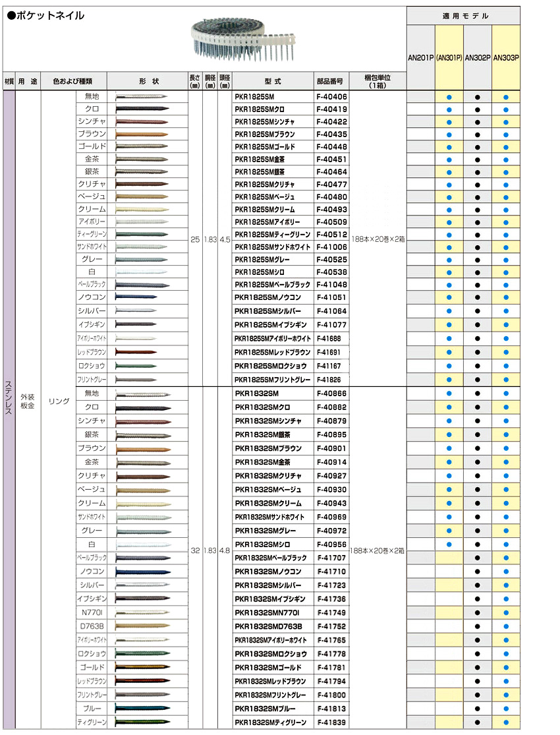560x735 pixels.
Task: Select part number F-40512
Action: [331, 235]
